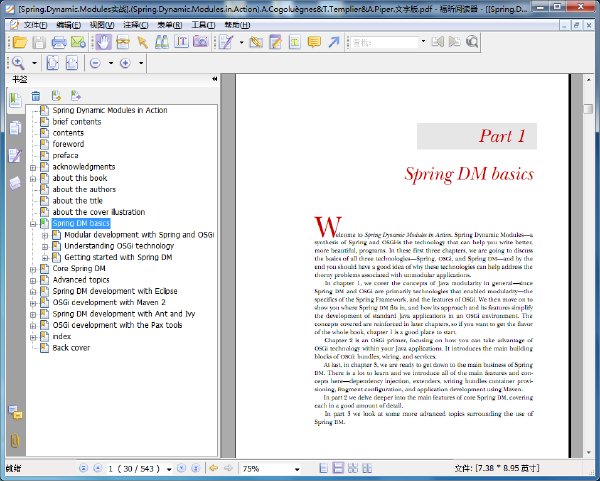The image size is (600, 481).
Task: Jump to the foreword bookmark
Action: click(x=68, y=144)
